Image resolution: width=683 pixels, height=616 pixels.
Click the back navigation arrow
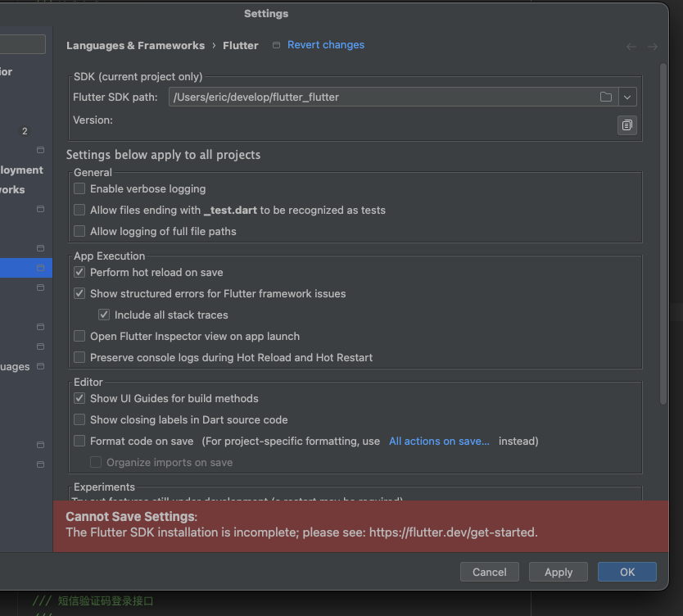tap(631, 47)
